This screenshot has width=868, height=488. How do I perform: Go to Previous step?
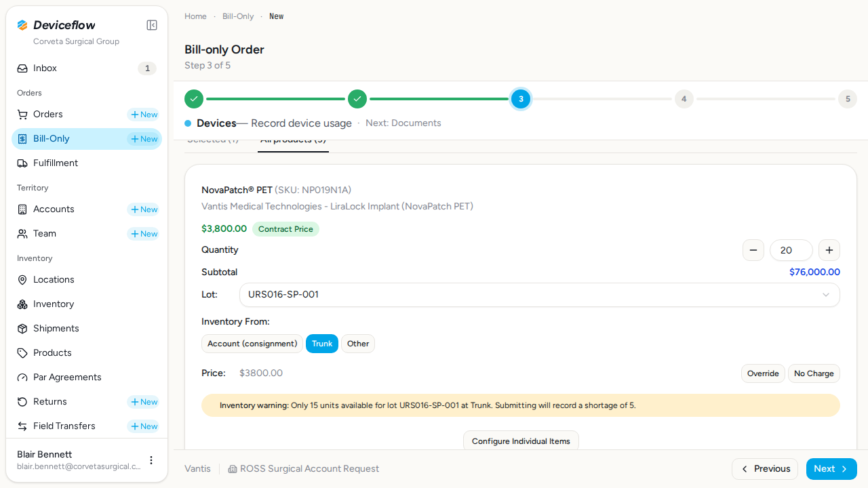pos(765,469)
